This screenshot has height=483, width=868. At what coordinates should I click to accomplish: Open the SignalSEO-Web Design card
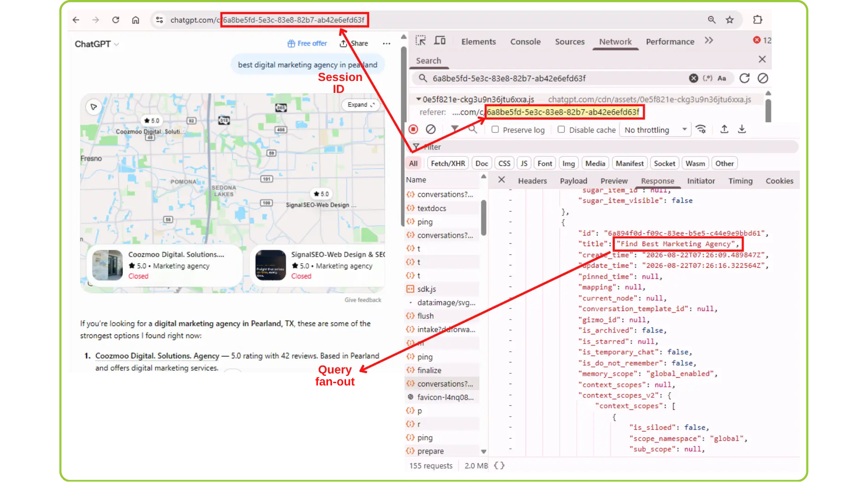click(x=318, y=265)
